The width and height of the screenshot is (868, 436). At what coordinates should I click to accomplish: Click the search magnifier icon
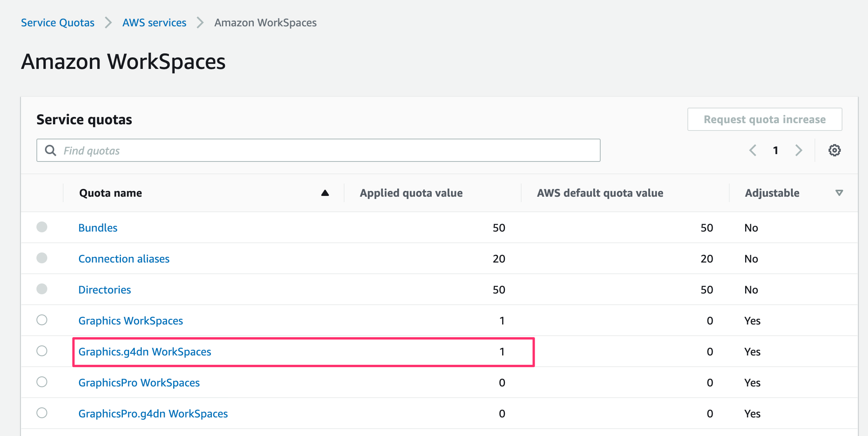[50, 150]
